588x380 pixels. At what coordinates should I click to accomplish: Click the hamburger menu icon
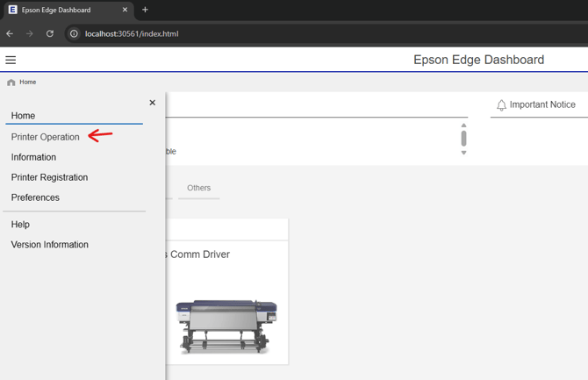click(x=11, y=60)
